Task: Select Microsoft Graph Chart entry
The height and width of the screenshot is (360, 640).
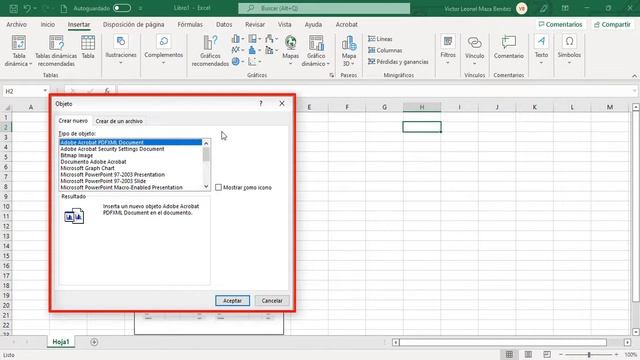Action: 87,168
